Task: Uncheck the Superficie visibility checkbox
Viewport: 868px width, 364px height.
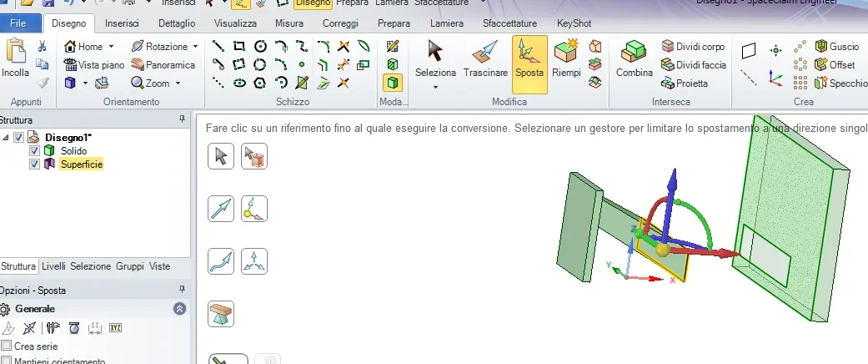Action: click(34, 164)
